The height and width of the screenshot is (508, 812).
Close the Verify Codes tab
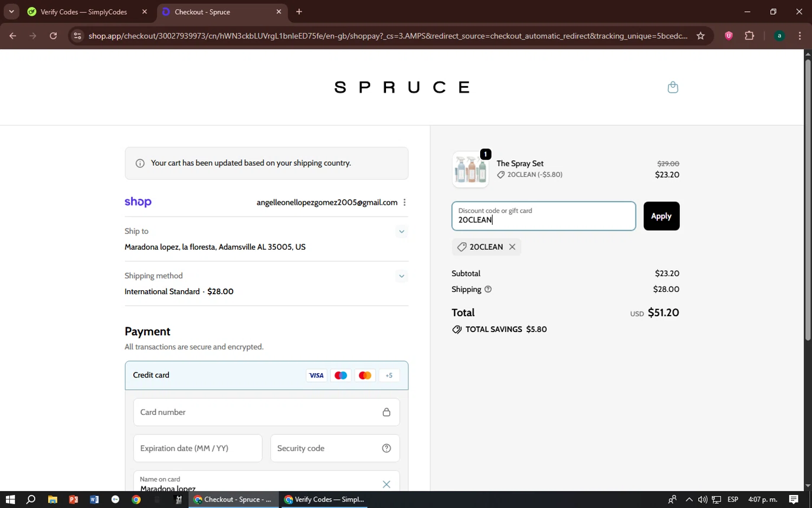pos(145,12)
